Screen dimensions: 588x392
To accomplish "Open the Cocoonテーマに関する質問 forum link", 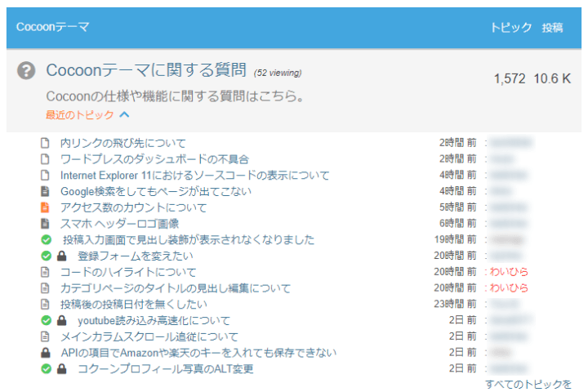I will point(146,69).
